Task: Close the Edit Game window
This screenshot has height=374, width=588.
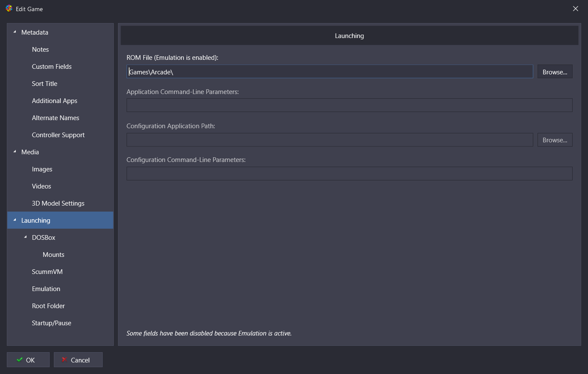Action: click(576, 9)
